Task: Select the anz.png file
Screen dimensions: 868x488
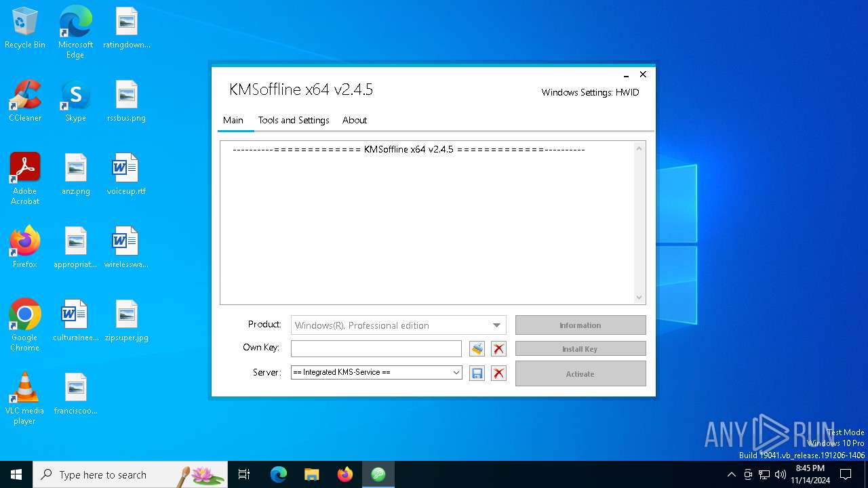Action: click(76, 175)
